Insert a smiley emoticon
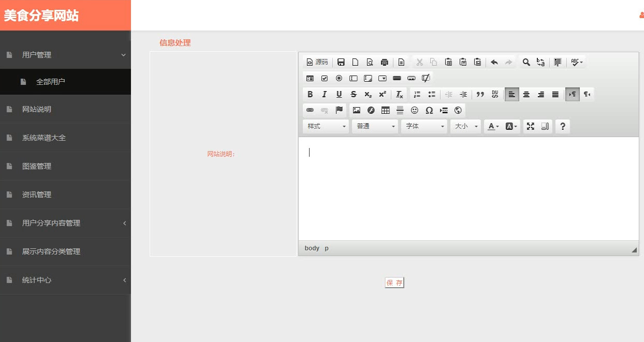 pos(415,110)
